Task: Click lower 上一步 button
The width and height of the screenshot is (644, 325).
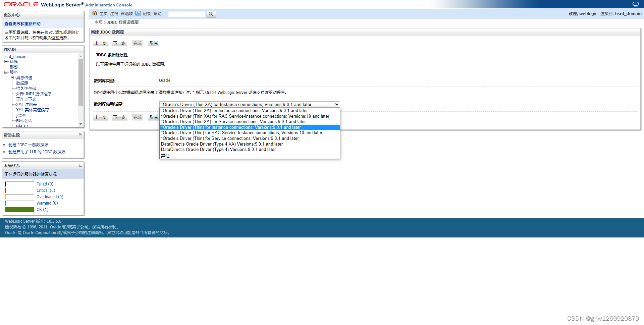Action: click(x=100, y=117)
